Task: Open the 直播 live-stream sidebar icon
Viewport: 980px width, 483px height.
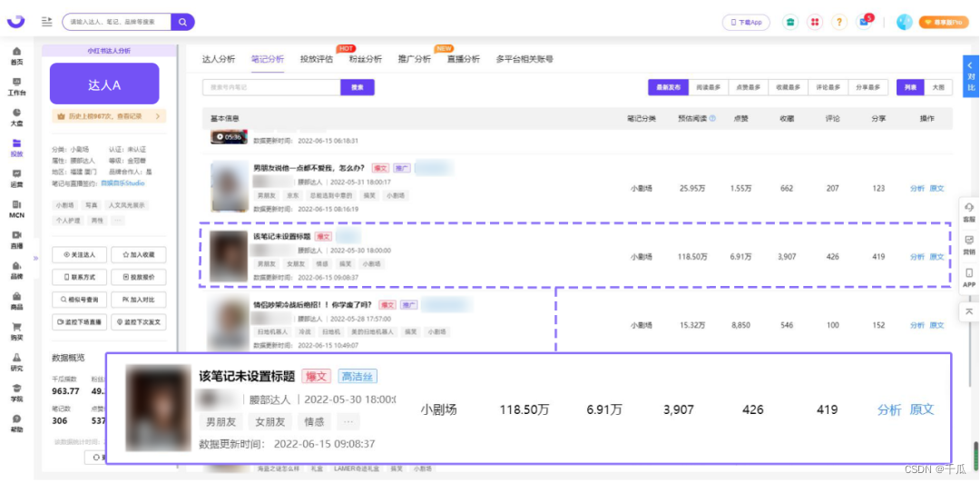Action: click(17, 240)
